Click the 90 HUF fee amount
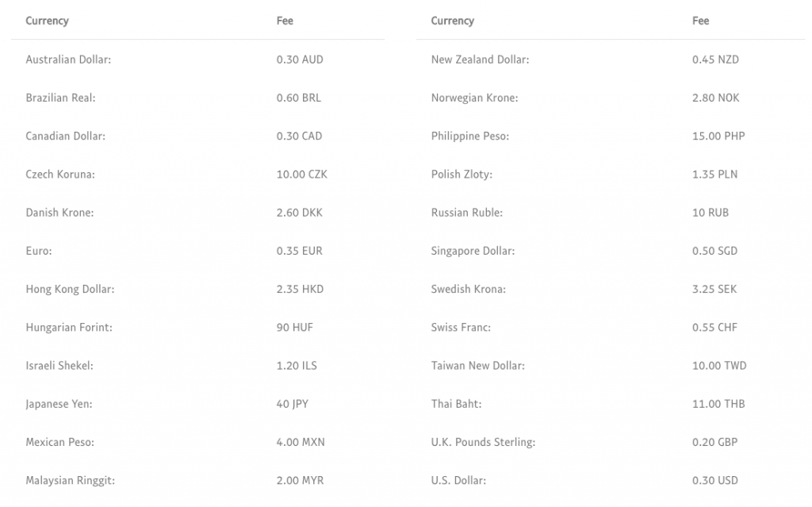Screen dimensions: 812x507 (x=293, y=327)
